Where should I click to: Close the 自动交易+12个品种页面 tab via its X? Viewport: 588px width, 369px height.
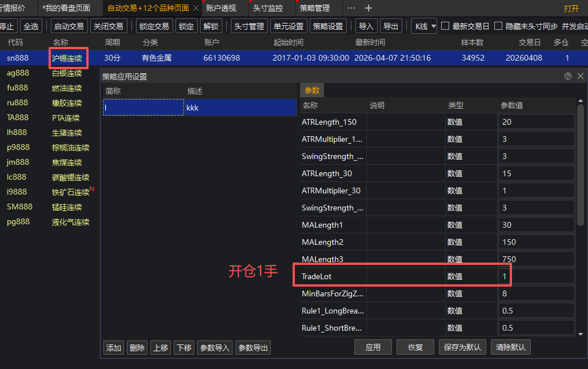tap(196, 8)
